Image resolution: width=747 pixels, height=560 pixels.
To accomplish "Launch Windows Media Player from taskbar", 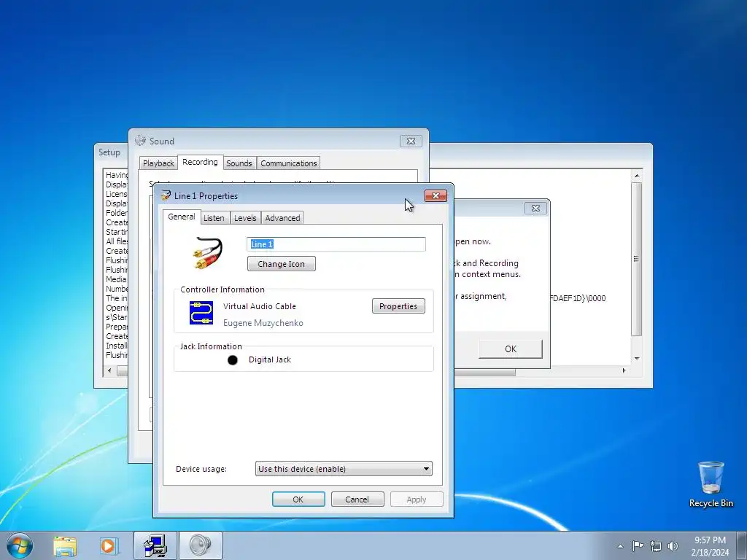I will pyautogui.click(x=109, y=545).
